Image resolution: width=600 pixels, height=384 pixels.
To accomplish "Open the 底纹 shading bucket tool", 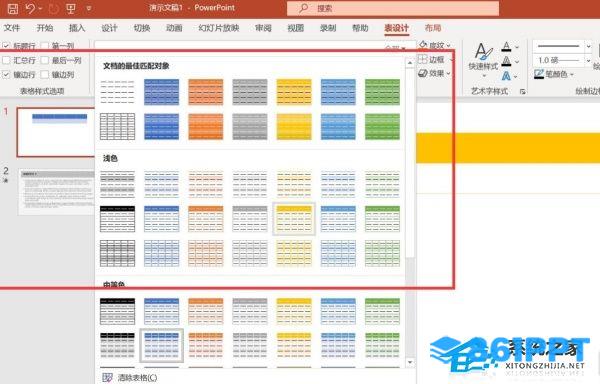I will [423, 45].
